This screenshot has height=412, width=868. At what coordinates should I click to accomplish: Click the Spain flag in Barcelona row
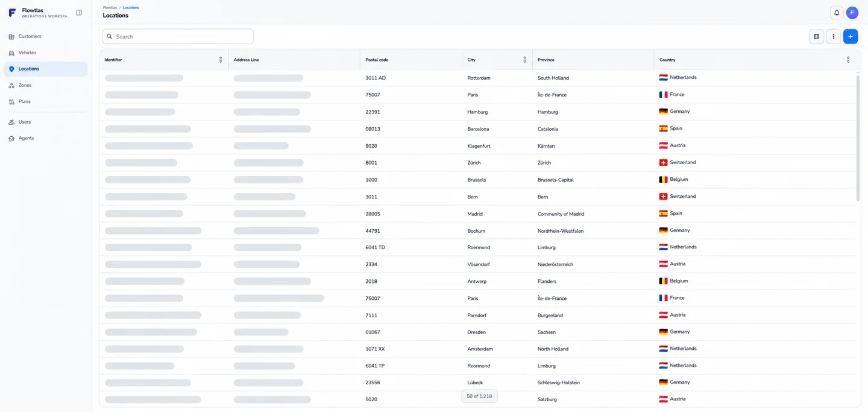663,128
